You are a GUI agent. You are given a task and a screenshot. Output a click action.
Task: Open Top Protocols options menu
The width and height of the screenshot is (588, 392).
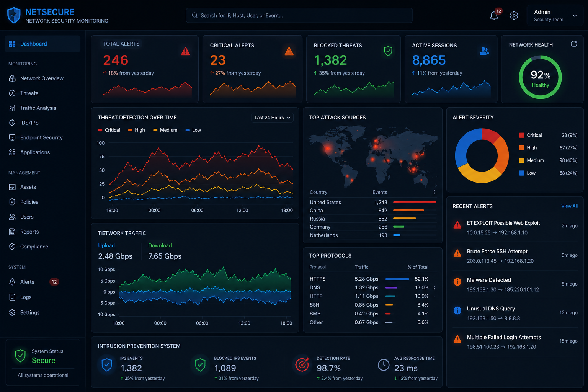tap(434, 287)
